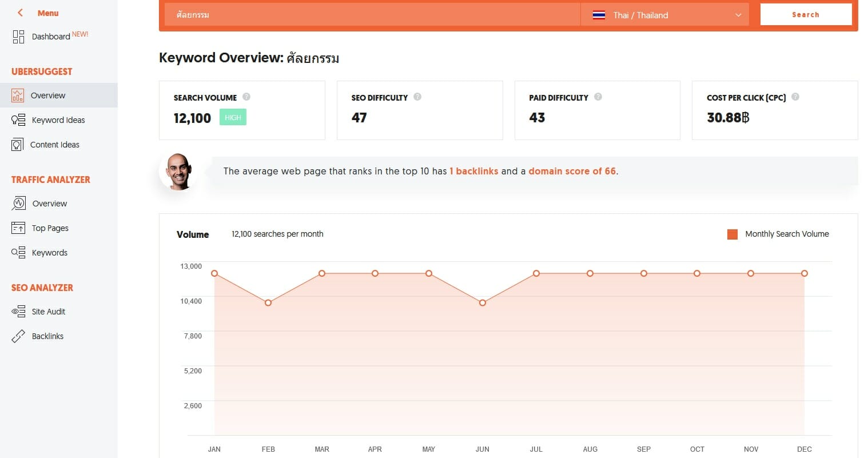This screenshot has width=868, height=458.
Task: Click the Keyword Overview heading
Action: [249, 58]
